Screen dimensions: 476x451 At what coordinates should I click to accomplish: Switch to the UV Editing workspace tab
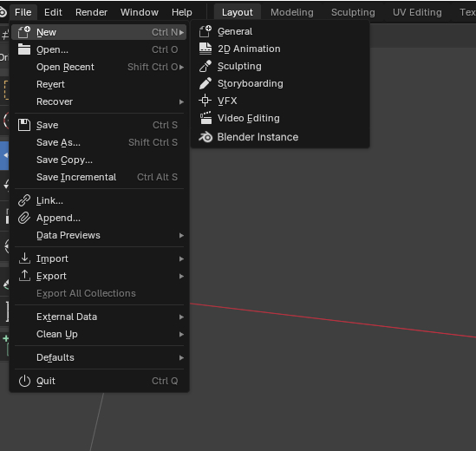click(x=417, y=12)
